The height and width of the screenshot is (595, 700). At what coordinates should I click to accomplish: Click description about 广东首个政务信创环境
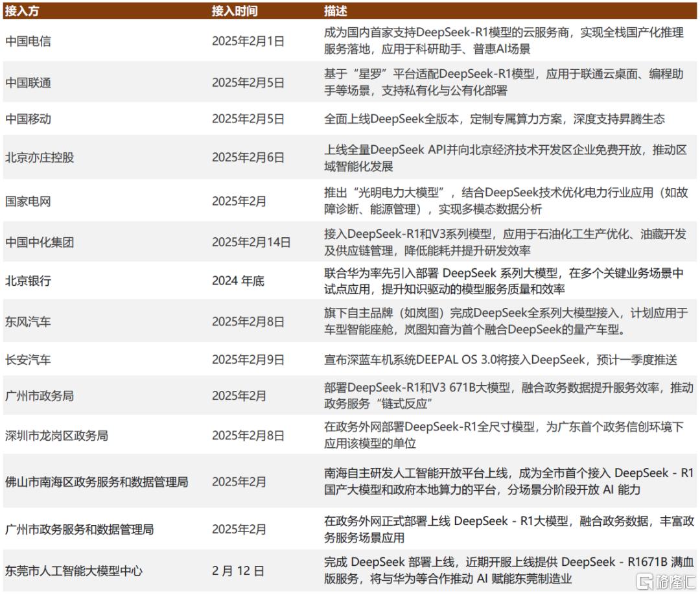point(504,435)
